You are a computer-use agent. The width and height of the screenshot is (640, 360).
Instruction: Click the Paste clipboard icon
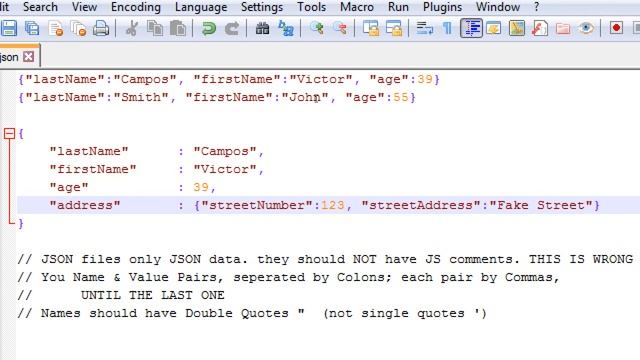(178, 28)
